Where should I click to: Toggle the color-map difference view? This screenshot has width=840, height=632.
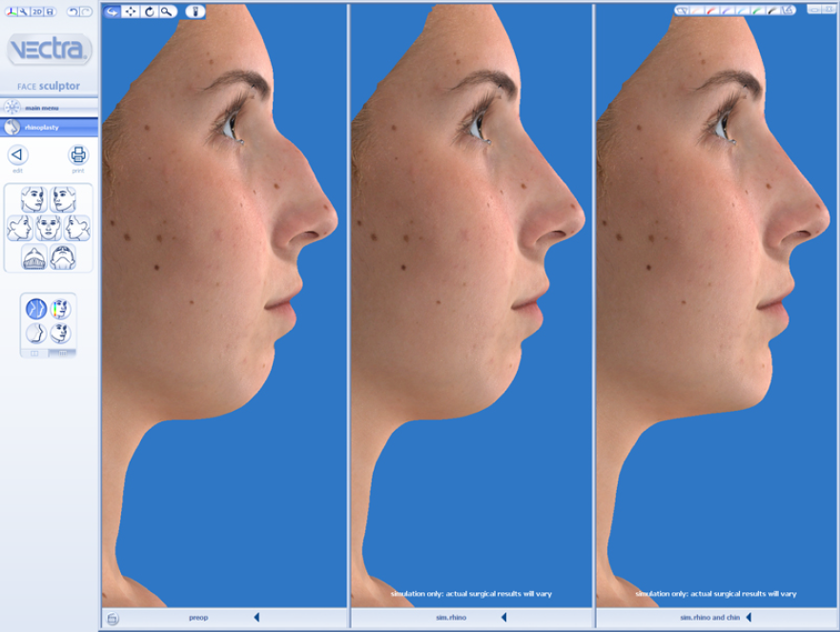60,309
